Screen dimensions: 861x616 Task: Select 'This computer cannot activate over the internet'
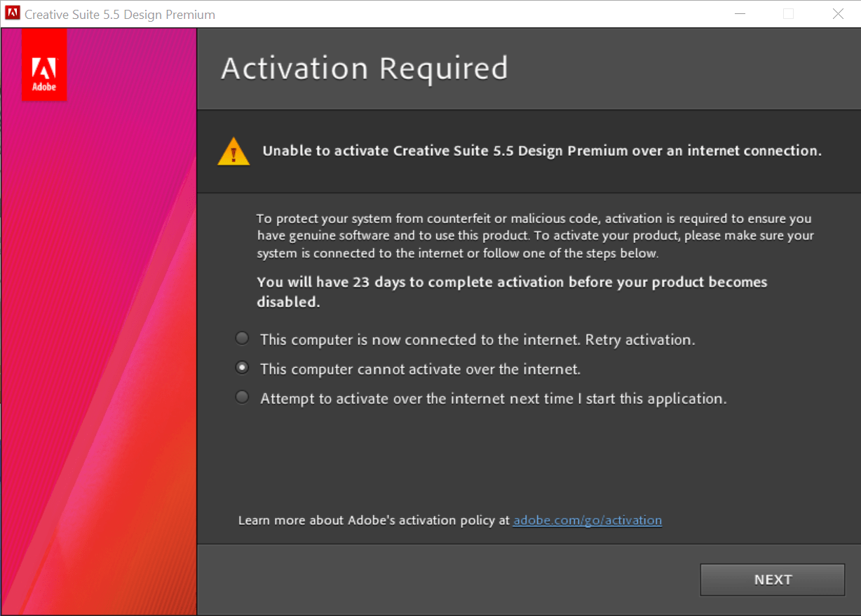coord(242,367)
